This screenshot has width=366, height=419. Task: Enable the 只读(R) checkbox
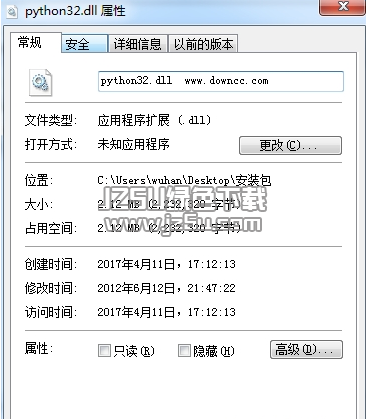(x=104, y=351)
